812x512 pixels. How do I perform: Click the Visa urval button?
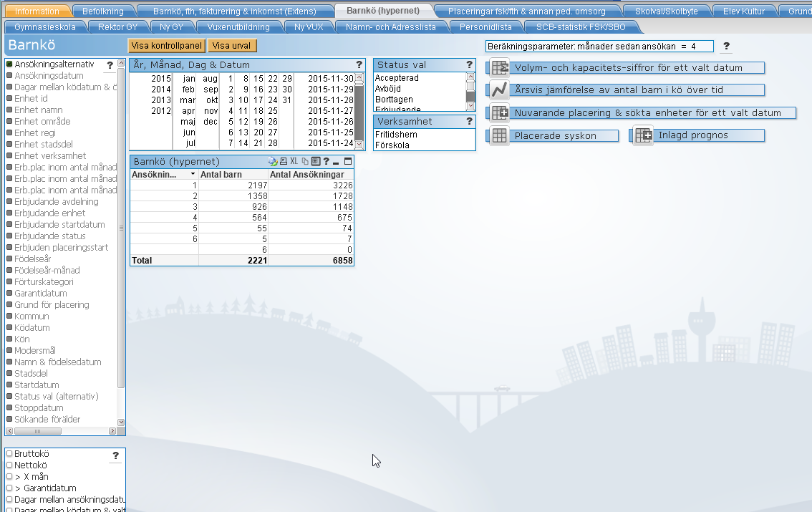pyautogui.click(x=231, y=46)
